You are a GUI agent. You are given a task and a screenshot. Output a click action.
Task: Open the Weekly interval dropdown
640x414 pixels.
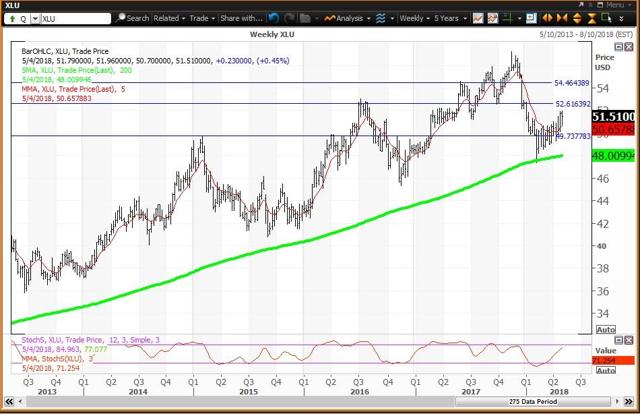[x=414, y=18]
